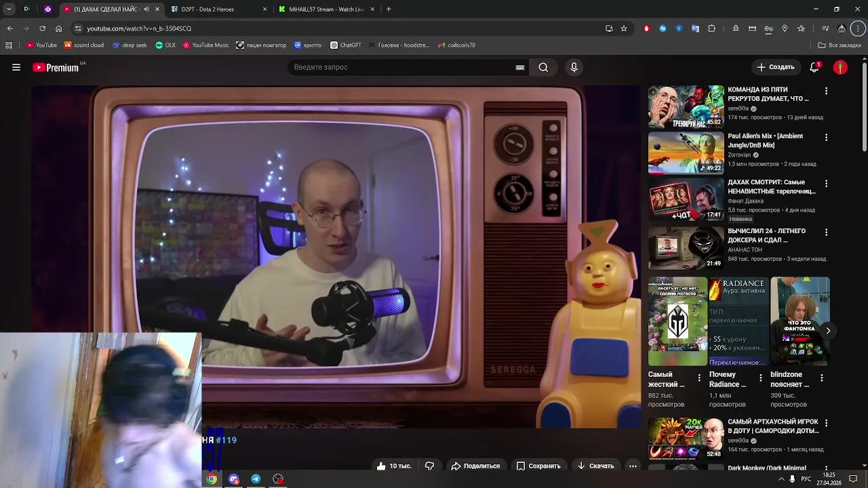Show hidden system tray icons
This screenshot has width=868, height=488.
click(781, 479)
